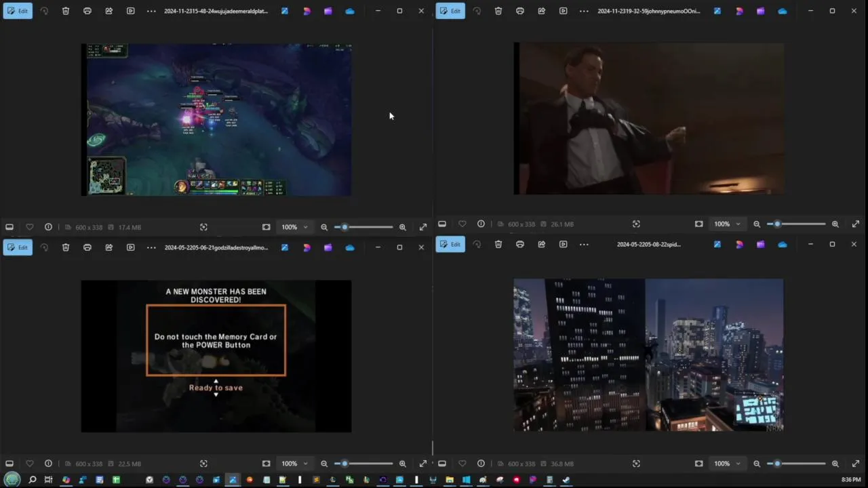Toggle filmstrip in wujujade Photos window

point(9,227)
